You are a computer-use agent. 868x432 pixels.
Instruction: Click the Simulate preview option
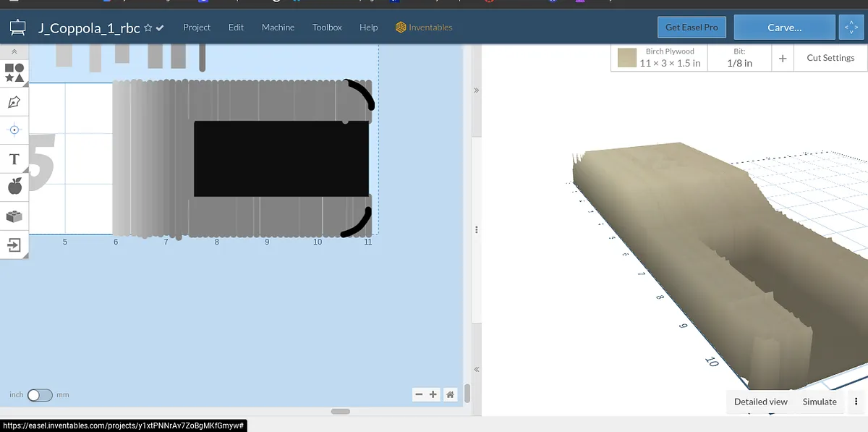(819, 402)
